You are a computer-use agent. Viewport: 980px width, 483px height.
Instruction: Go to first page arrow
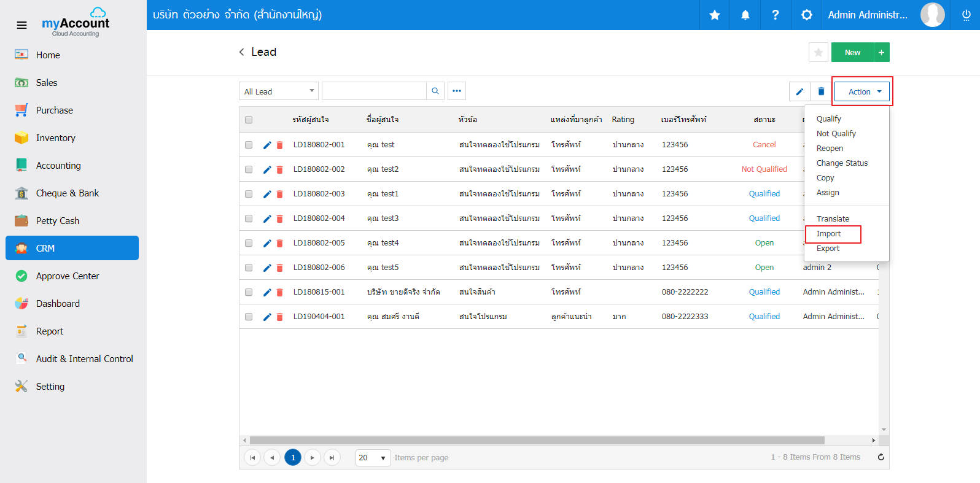point(252,457)
